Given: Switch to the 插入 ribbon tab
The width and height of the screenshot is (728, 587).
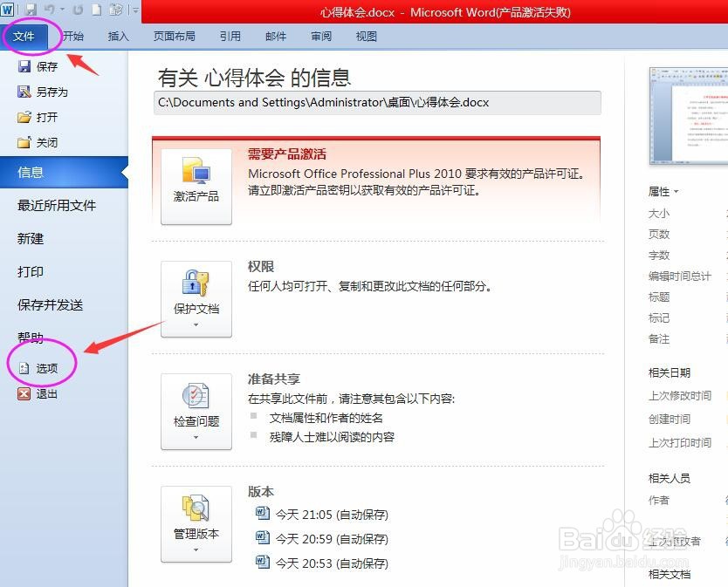Looking at the screenshot, I should [x=118, y=37].
